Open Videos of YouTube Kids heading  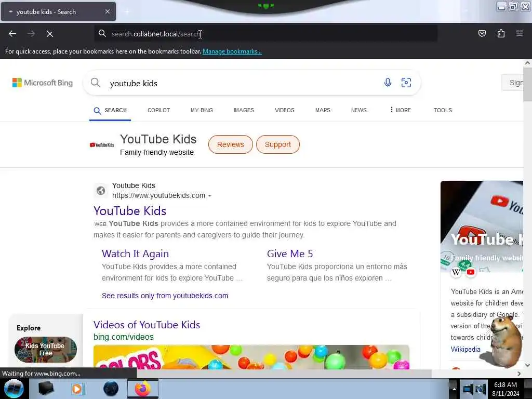click(147, 325)
